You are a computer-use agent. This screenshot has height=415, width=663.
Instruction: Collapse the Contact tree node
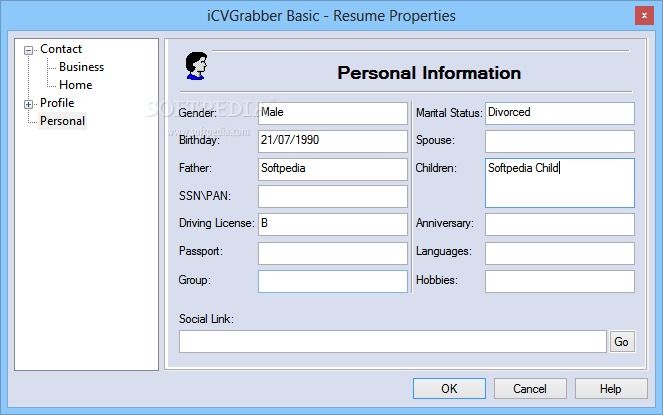pos(28,50)
